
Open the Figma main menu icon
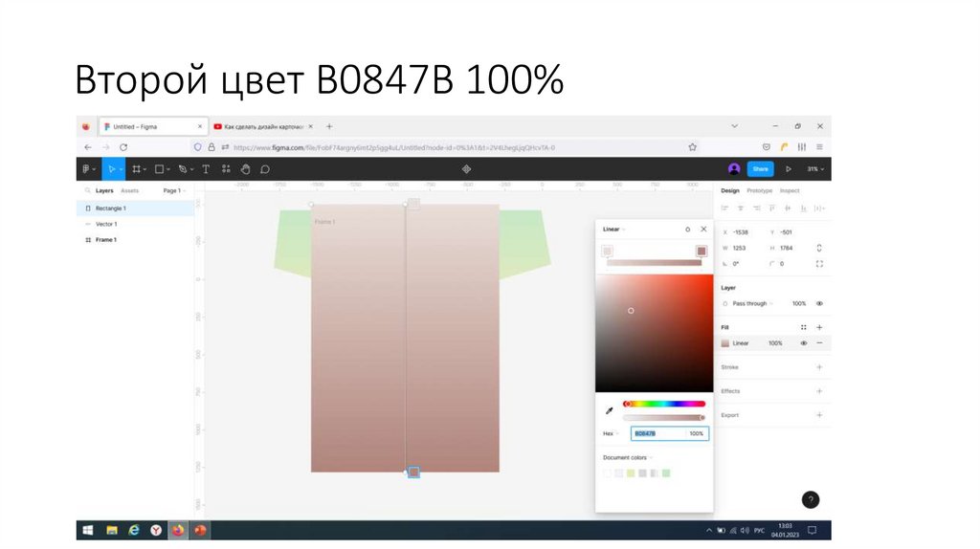click(x=85, y=169)
